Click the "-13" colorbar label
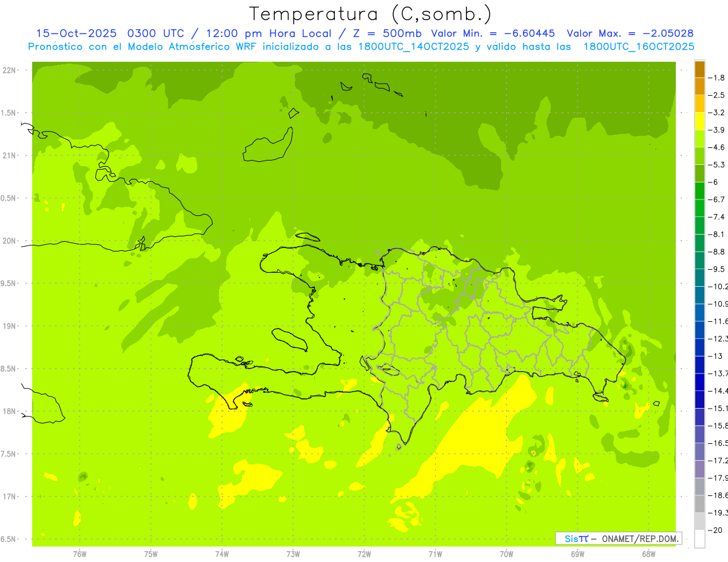 pos(715,356)
